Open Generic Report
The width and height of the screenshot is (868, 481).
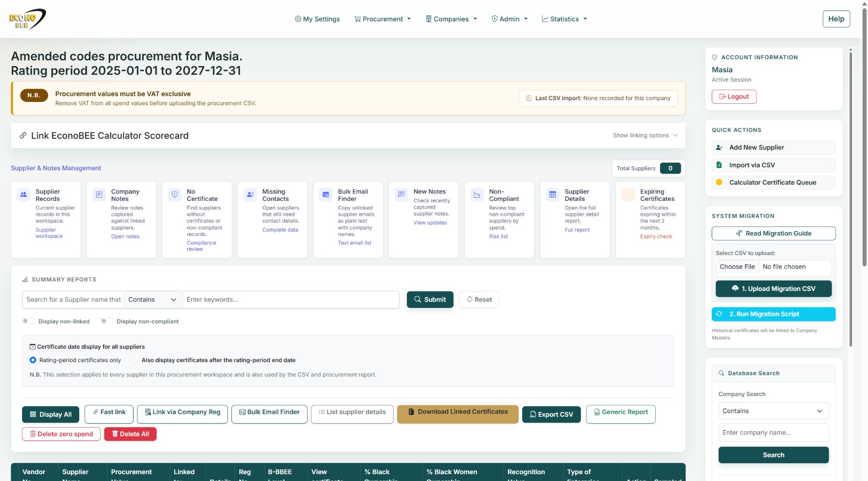621,414
